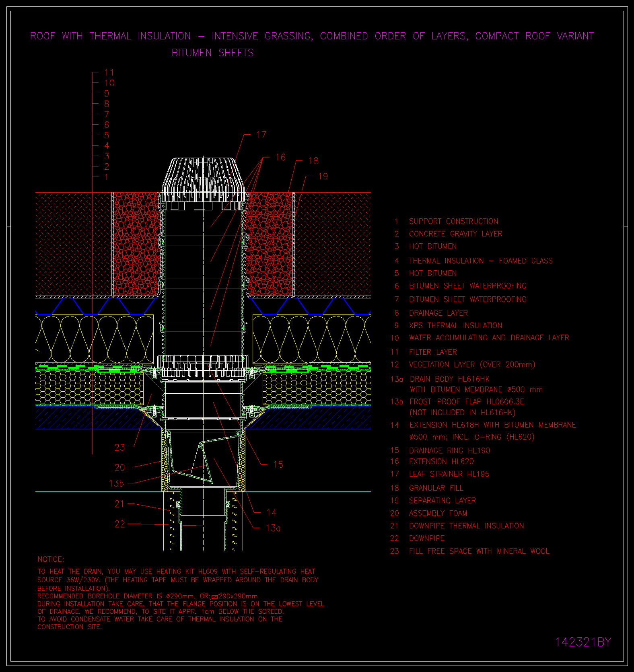Select legend entry 'EXTENSION HL620'
Screen dimensions: 634x672
[441, 462]
